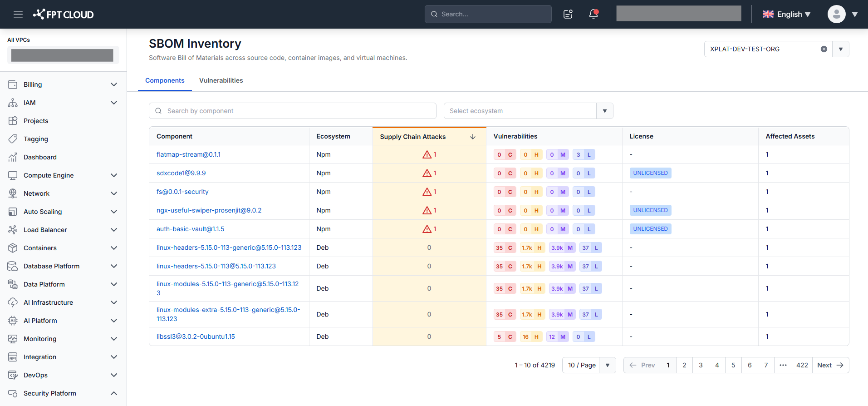Image resolution: width=868 pixels, height=406 pixels.
Task: Click the IAM sidebar icon
Action: click(x=13, y=103)
